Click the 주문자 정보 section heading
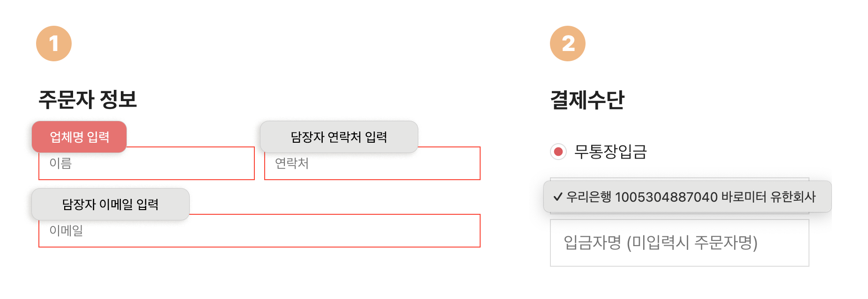This screenshot has width=868, height=299. [88, 99]
